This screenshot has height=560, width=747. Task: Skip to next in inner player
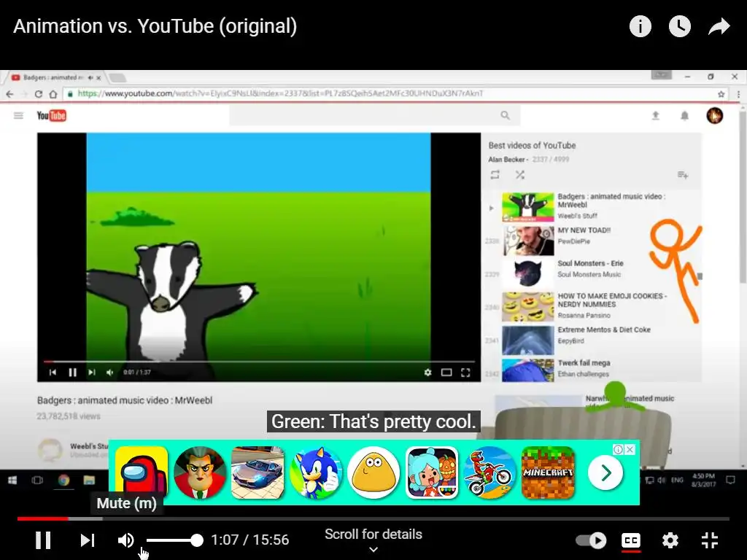[x=91, y=372]
